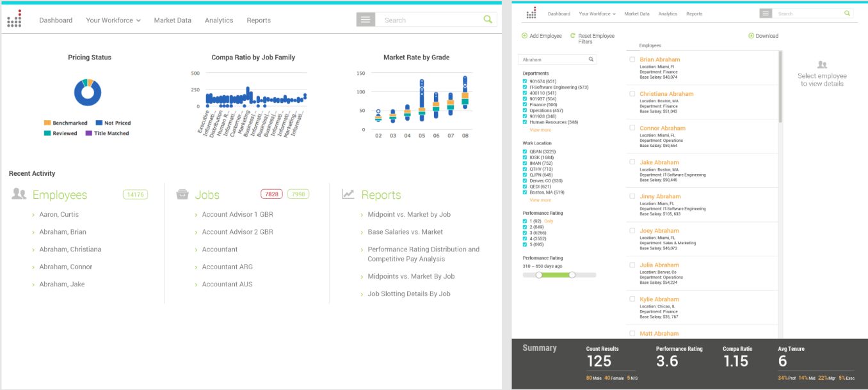Viewport: 868px width, 390px height.
Task: Click chevron beside Aaron, Curtis
Action: pos(33,215)
